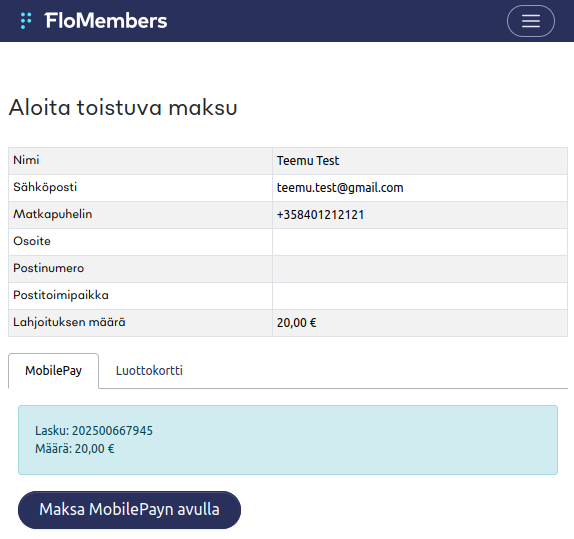The image size is (574, 539).
Task: Click the Lahjoituksen määrä label
Action: tap(69, 323)
